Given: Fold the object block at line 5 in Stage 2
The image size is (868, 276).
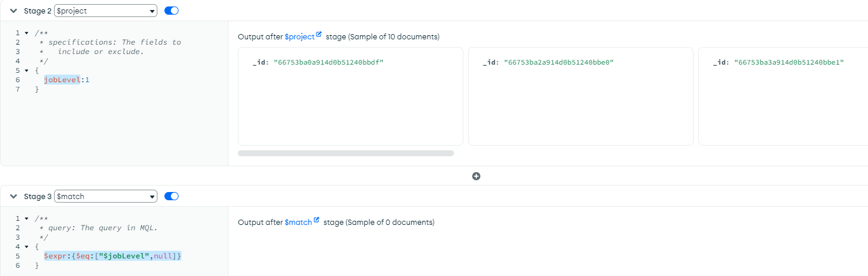Looking at the screenshot, I should (x=26, y=70).
